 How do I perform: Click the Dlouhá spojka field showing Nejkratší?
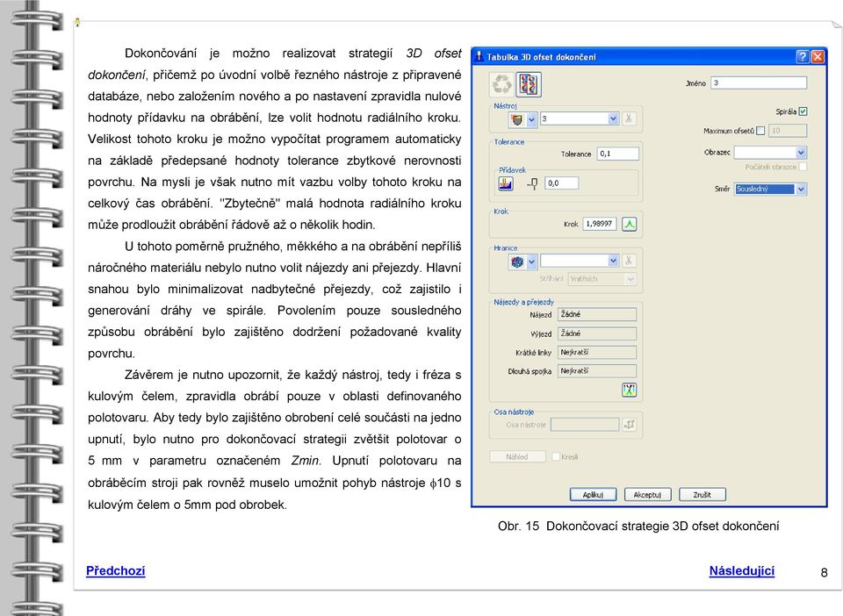click(597, 371)
